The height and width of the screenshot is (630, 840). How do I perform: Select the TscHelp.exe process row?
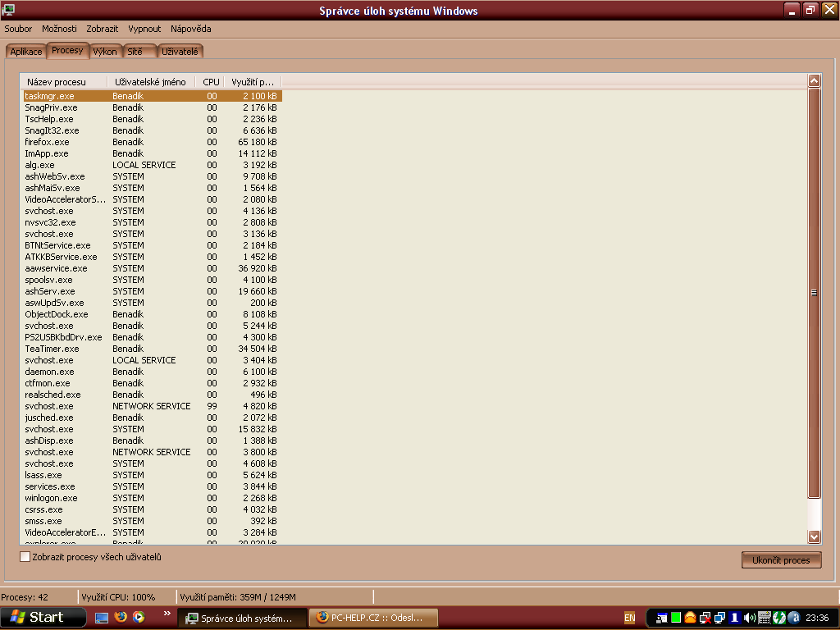point(152,119)
